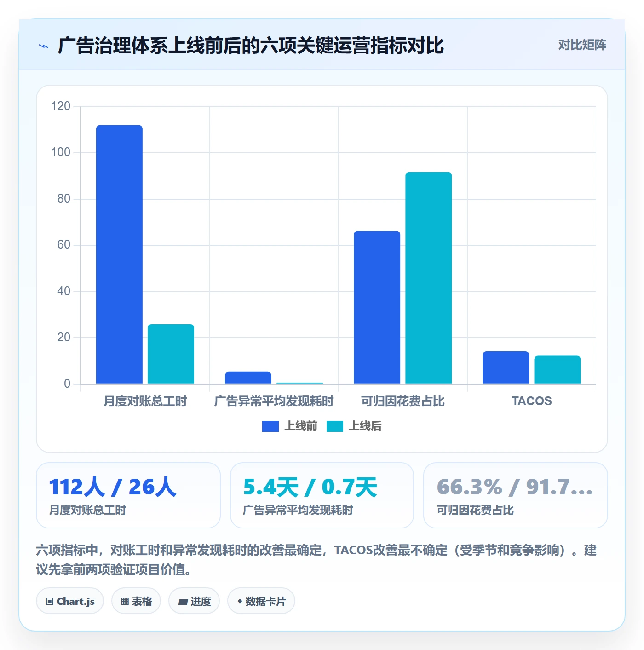
Task: Select the 进度 tag chip
Action: (194, 601)
